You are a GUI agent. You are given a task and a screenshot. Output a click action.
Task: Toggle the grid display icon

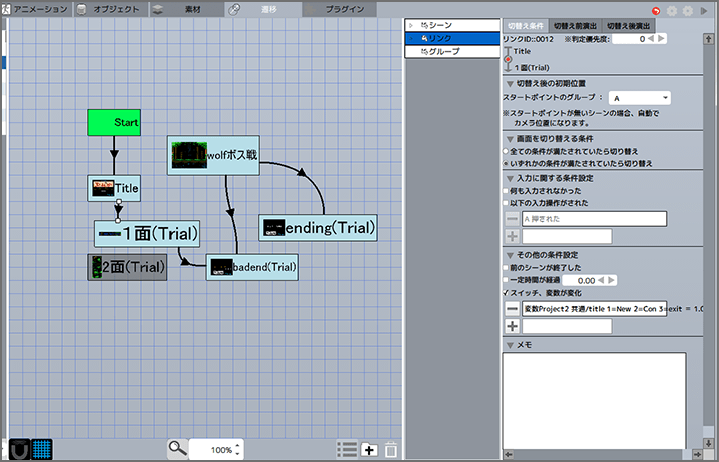42,448
